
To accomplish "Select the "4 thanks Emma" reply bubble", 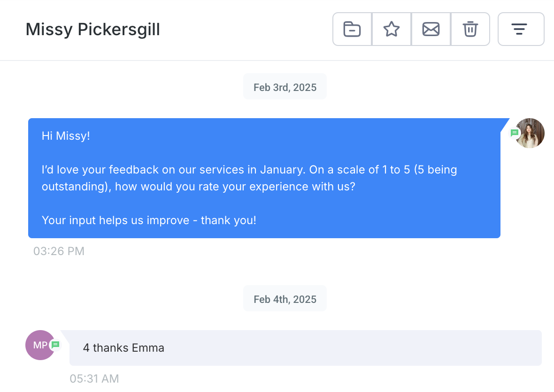I will 305,348.
